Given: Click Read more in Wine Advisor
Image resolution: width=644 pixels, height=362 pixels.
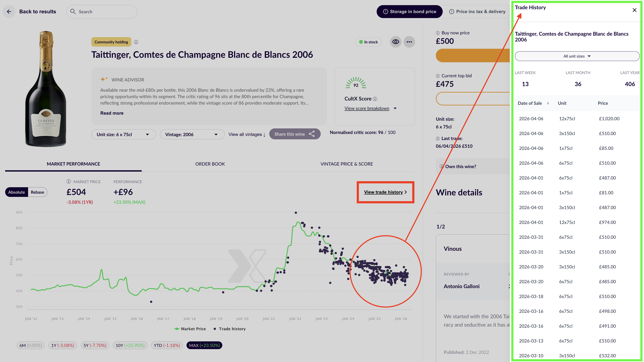Looking at the screenshot, I should (x=112, y=113).
